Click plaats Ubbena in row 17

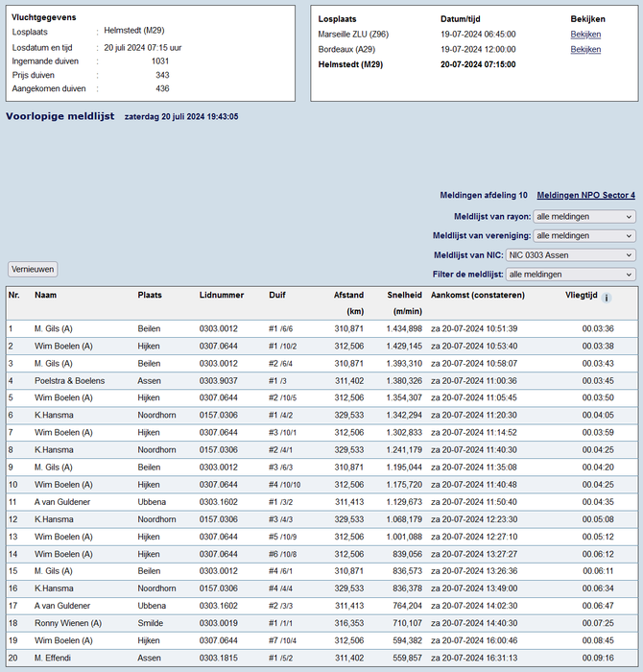[x=152, y=606]
